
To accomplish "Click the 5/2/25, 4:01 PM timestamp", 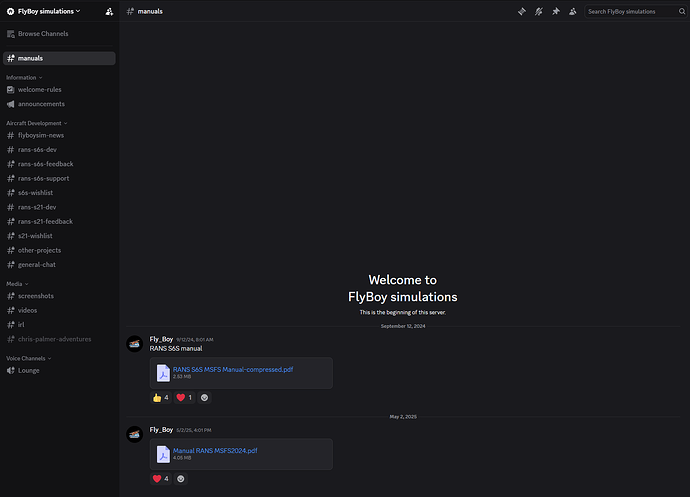I will pyautogui.click(x=194, y=430).
